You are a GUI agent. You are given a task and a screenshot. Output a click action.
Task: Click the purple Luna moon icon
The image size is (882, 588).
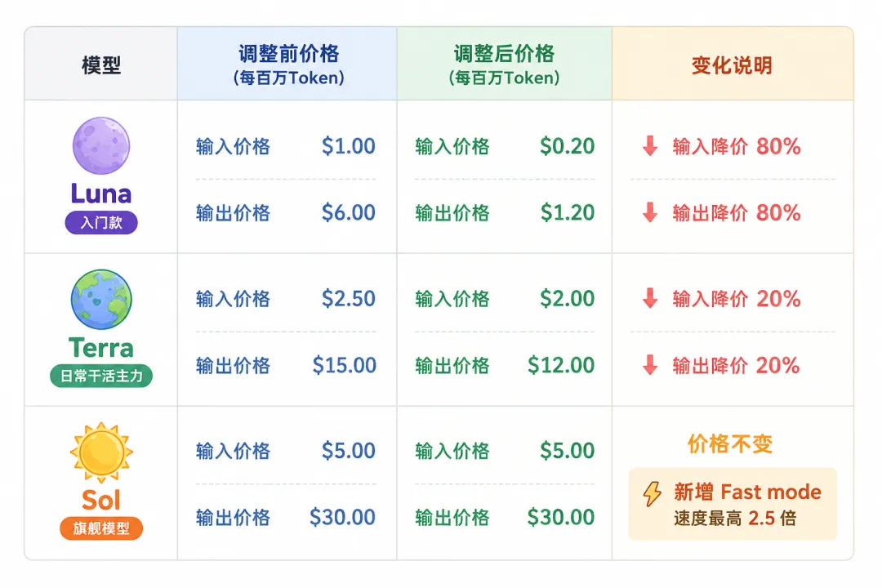(101, 145)
